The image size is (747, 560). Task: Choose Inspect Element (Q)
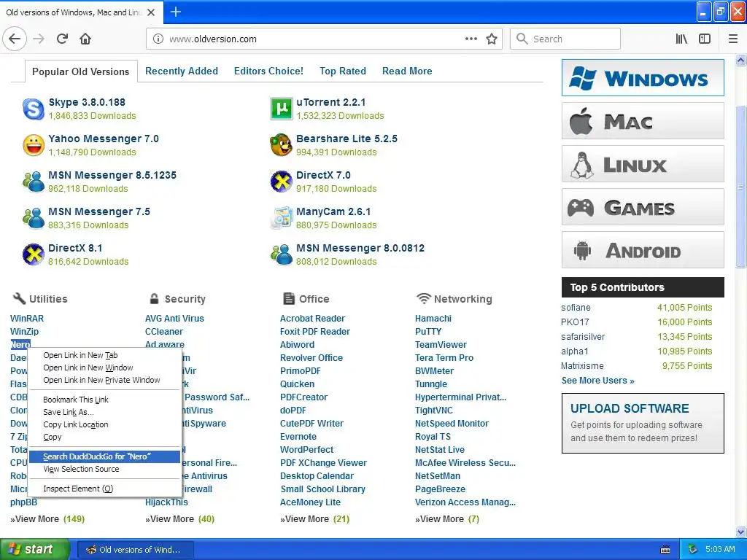click(104, 489)
